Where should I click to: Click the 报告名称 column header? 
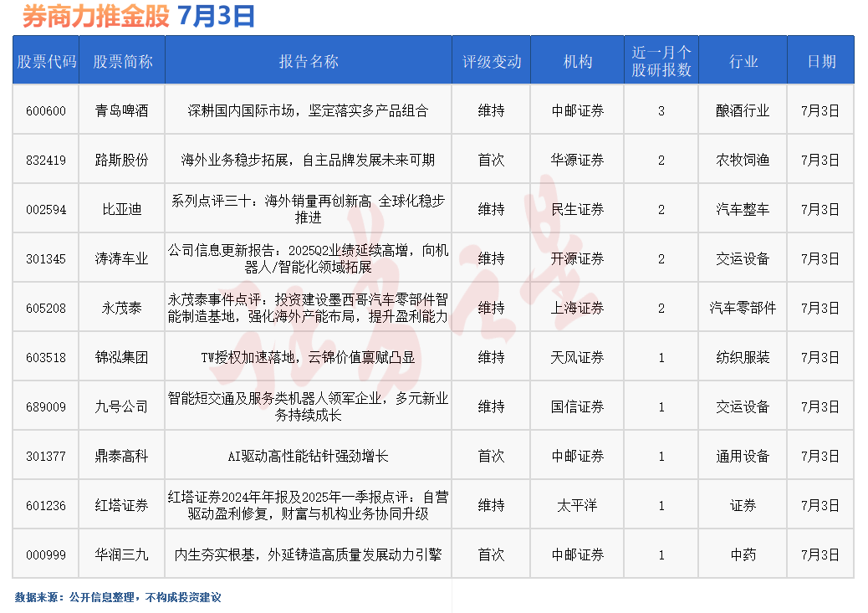tap(309, 61)
